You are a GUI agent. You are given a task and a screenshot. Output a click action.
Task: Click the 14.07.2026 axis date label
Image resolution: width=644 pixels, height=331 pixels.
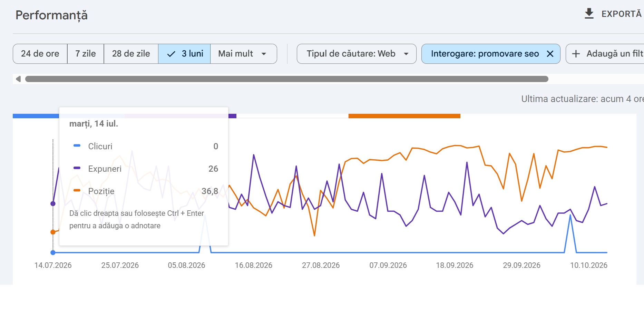53,265
